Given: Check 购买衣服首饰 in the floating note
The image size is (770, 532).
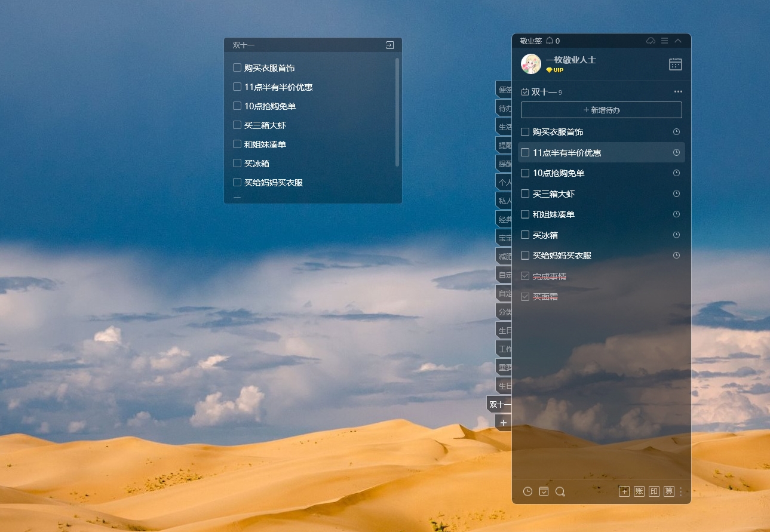Looking at the screenshot, I should [237, 68].
